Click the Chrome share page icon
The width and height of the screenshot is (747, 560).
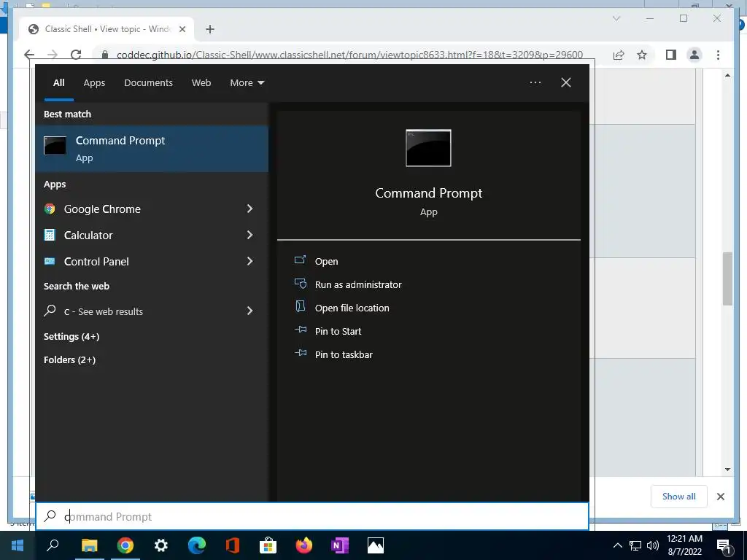619,55
